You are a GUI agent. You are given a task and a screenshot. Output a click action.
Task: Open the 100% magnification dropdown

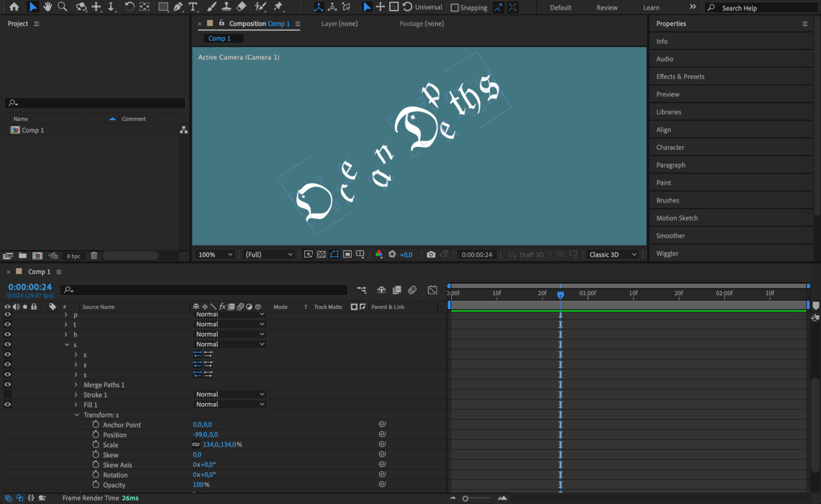tap(216, 254)
